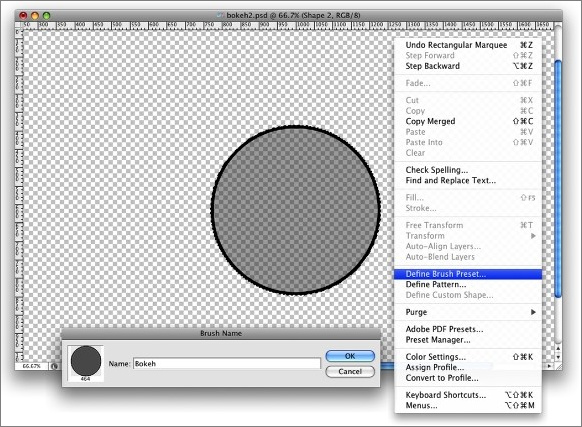Click the blue vertical scrollbar thumb
Screen dimensions: 582x427
pyautogui.click(x=558, y=178)
